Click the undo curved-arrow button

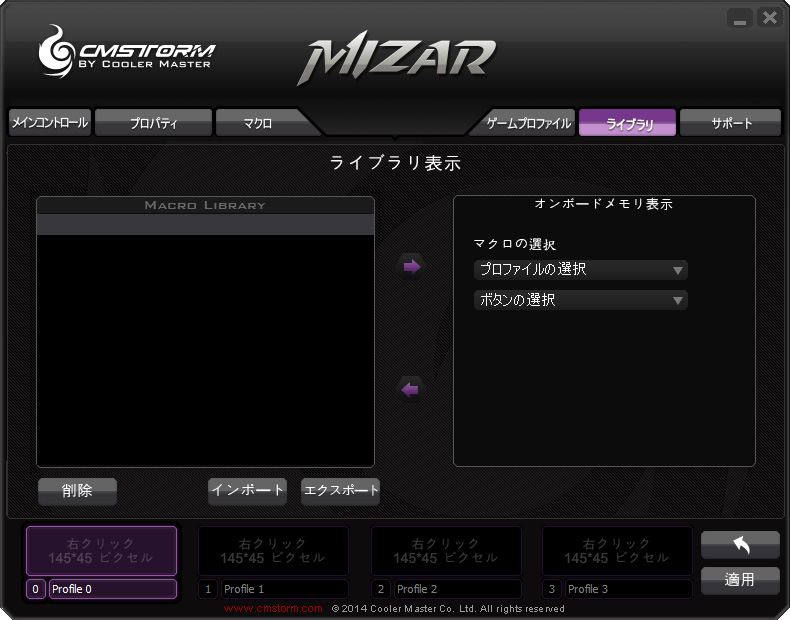coord(740,545)
